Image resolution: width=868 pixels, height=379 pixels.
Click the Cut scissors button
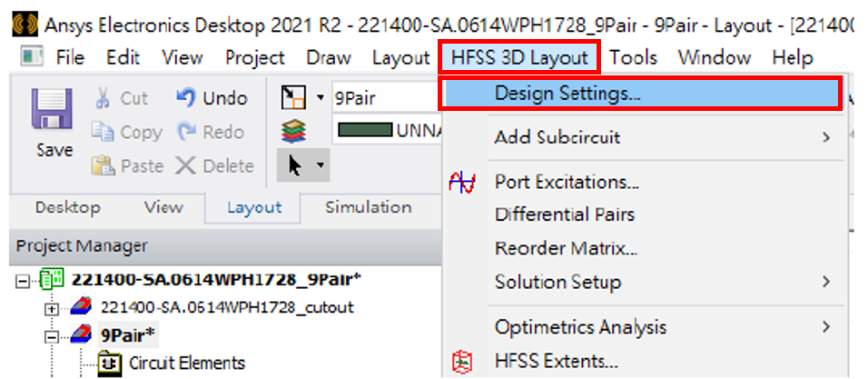[103, 99]
